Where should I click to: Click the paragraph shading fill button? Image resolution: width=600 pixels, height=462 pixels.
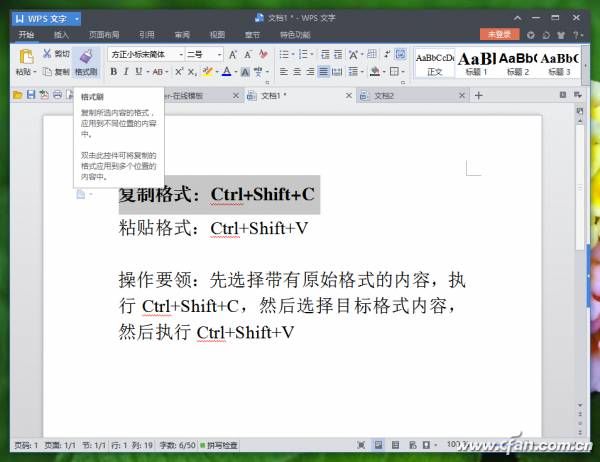(375, 72)
